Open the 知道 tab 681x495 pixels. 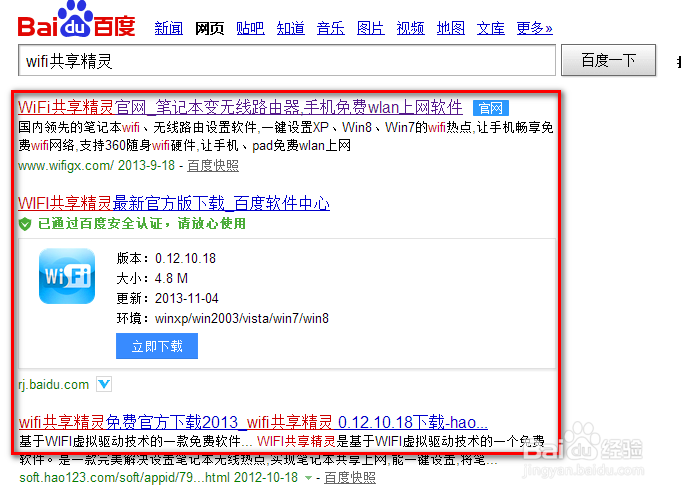pos(291,28)
